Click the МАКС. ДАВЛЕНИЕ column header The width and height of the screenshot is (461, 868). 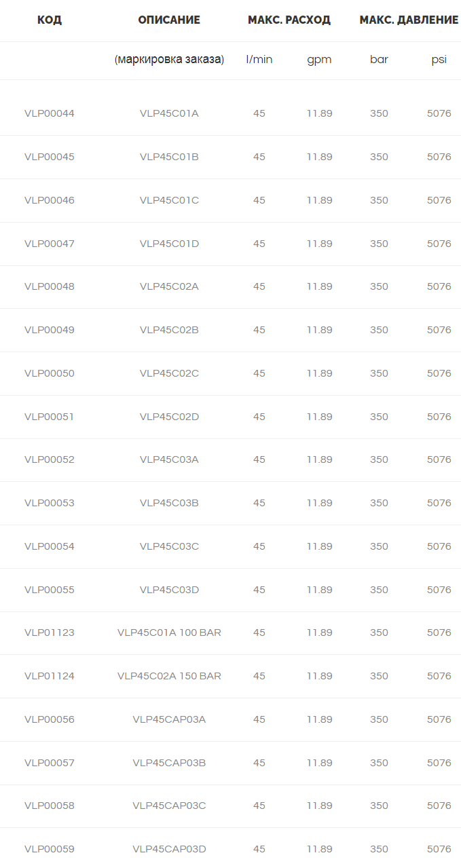coord(409,20)
